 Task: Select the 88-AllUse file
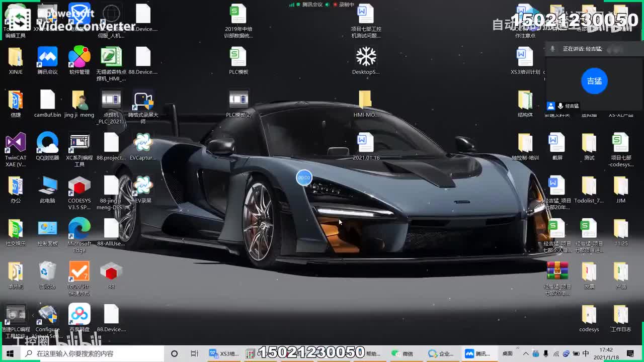point(111,232)
